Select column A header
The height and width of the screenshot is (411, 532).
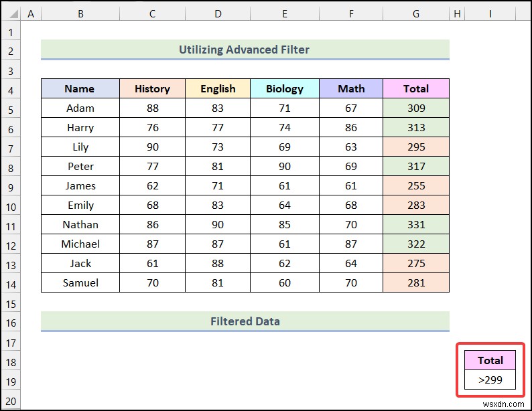(x=31, y=14)
